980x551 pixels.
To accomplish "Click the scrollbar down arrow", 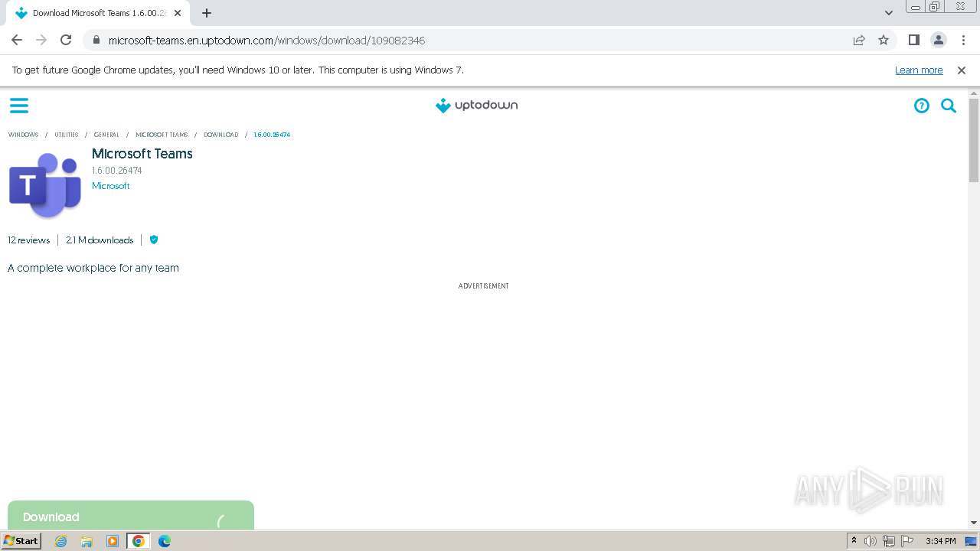I will (x=974, y=523).
